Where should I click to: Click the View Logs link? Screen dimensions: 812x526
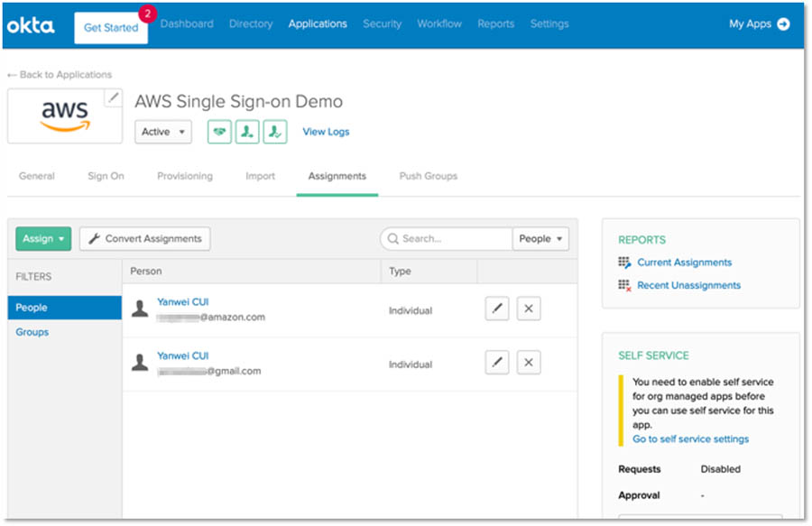tap(326, 132)
